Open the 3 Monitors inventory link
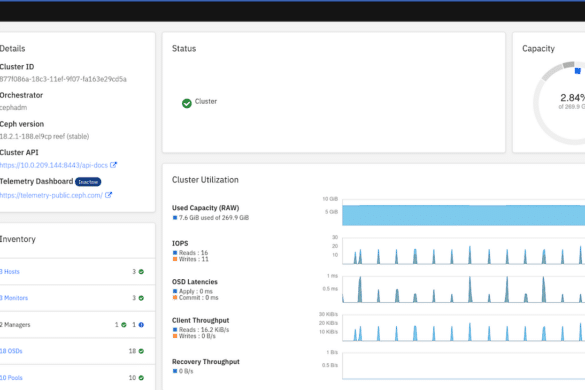This screenshot has height=390, width=585. pyautogui.click(x=14, y=298)
